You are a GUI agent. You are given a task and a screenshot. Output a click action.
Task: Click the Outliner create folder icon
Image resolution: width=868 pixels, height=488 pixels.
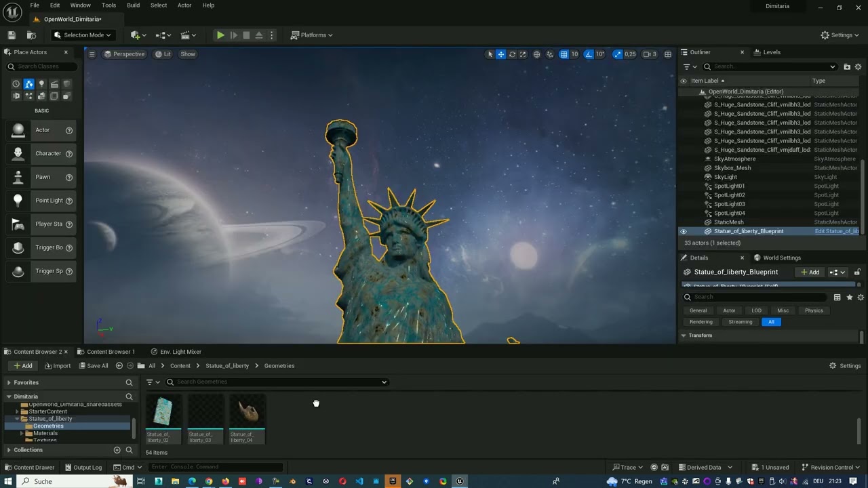click(847, 66)
